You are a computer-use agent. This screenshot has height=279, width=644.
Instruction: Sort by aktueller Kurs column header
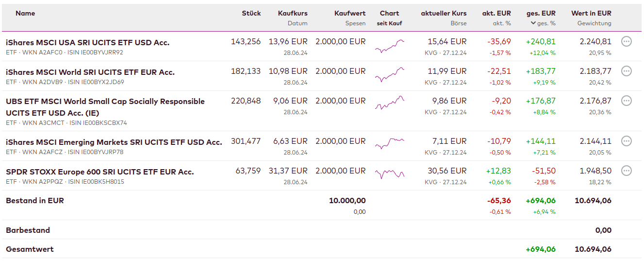coord(444,14)
